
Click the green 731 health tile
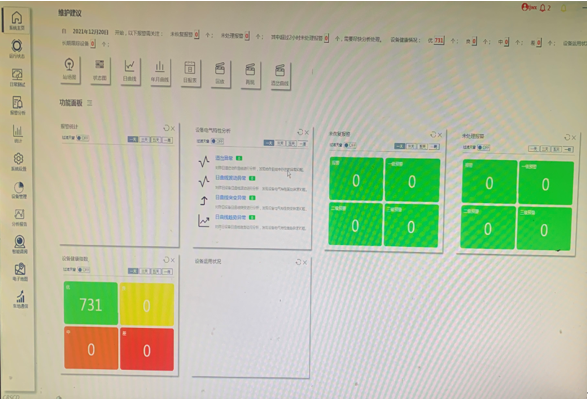coord(91,303)
